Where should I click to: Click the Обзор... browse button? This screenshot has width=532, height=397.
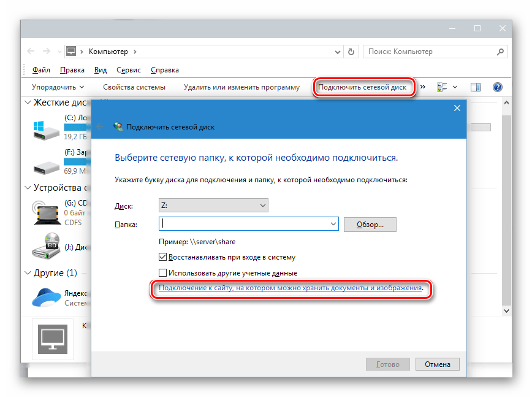coord(370,225)
